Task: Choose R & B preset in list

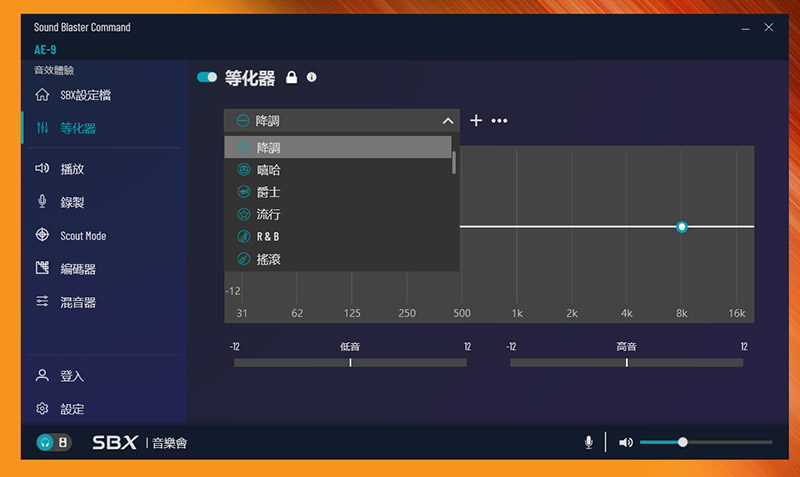Action: 271,237
